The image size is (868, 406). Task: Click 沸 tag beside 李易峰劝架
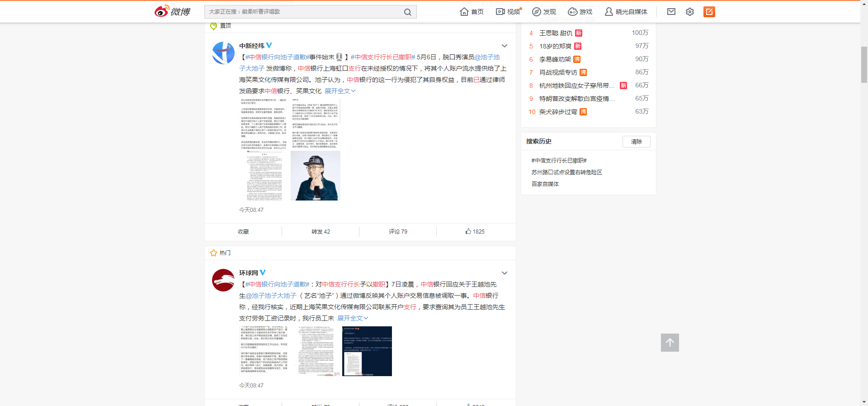[577, 59]
